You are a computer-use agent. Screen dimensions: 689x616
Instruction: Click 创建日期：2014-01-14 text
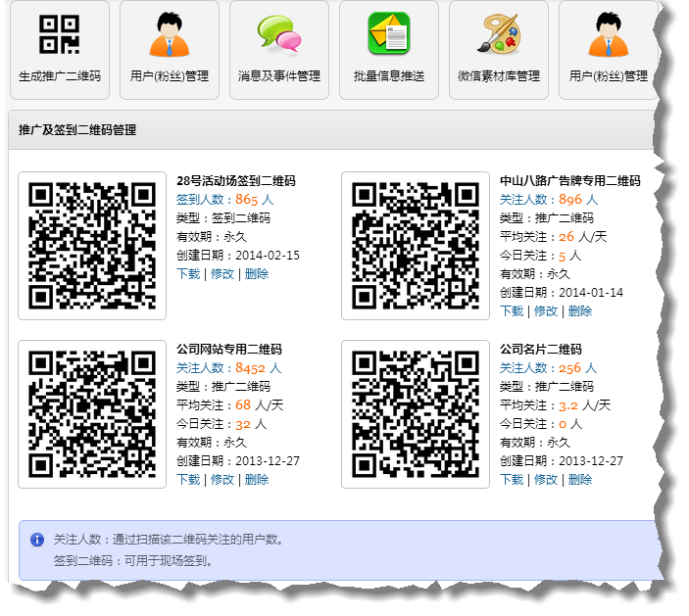point(562,293)
